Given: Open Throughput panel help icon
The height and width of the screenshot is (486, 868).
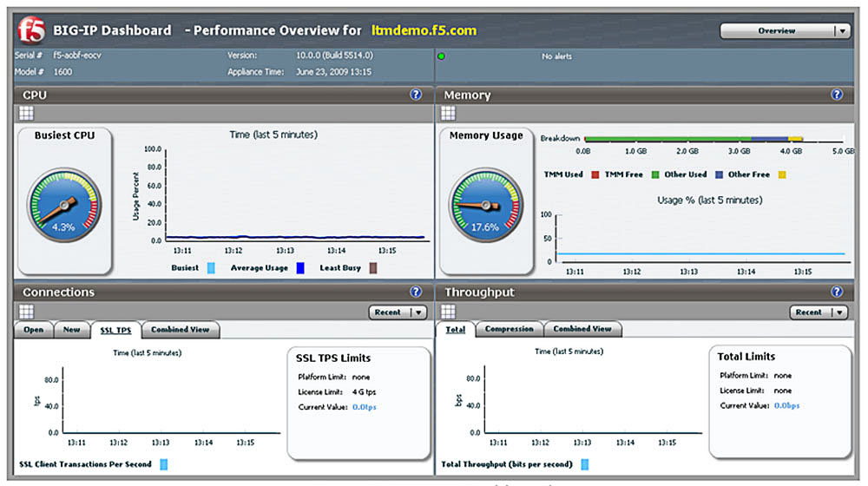Looking at the screenshot, I should [x=837, y=292].
